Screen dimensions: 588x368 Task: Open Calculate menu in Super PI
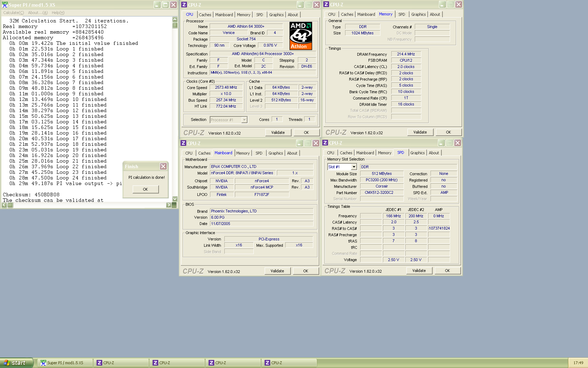(14, 13)
